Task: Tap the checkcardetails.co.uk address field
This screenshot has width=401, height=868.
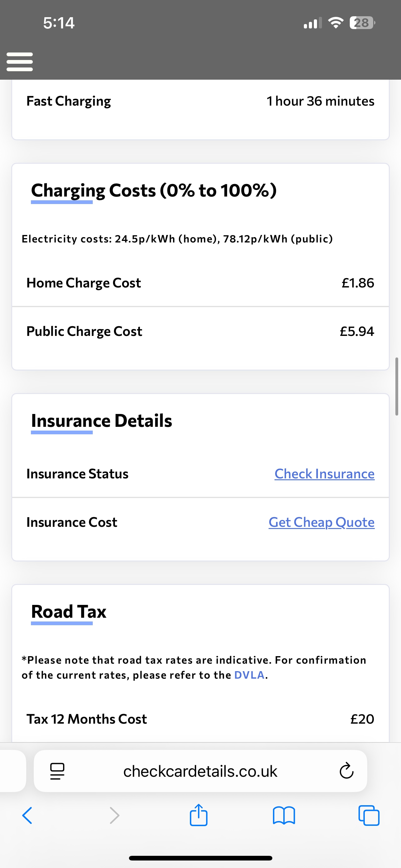Action: click(x=200, y=771)
